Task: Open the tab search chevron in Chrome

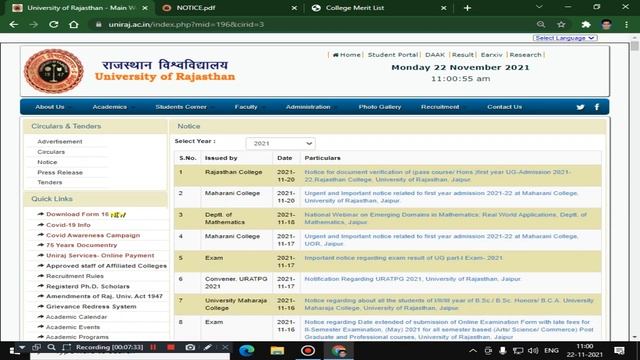Action: (x=539, y=7)
